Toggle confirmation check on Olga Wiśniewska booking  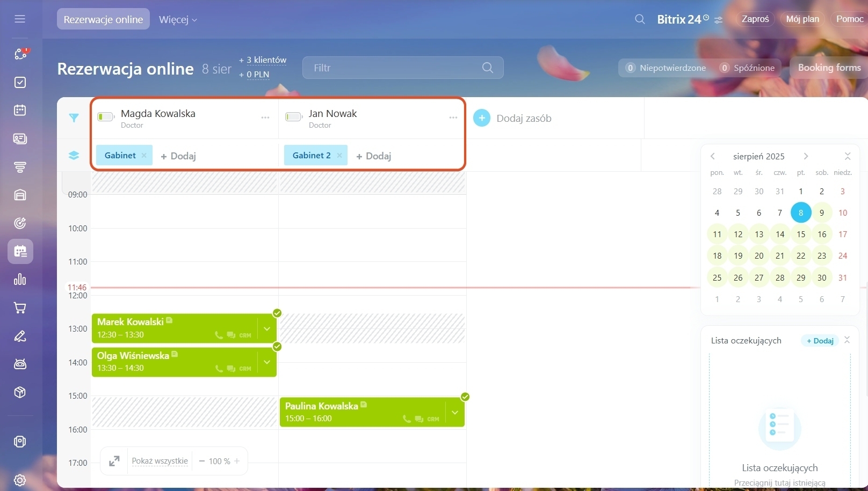tap(277, 347)
